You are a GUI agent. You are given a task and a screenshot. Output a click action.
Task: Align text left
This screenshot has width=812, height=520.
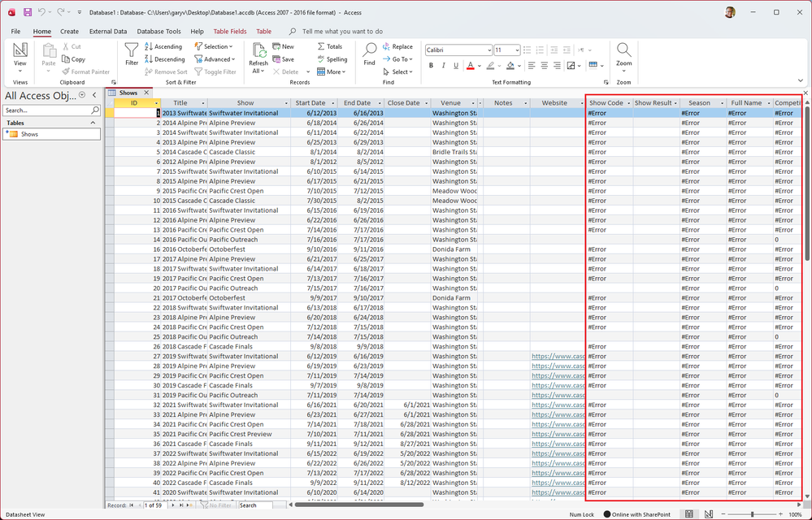532,66
